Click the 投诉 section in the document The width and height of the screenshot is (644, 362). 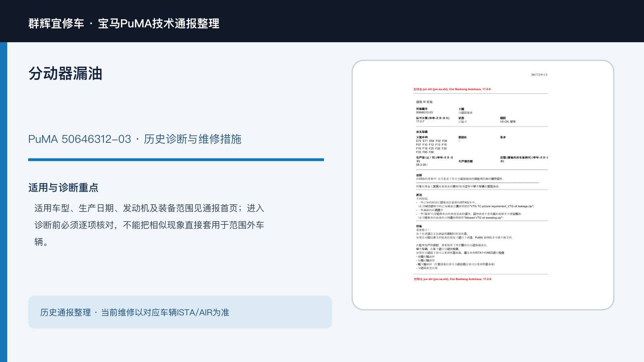pos(479,181)
